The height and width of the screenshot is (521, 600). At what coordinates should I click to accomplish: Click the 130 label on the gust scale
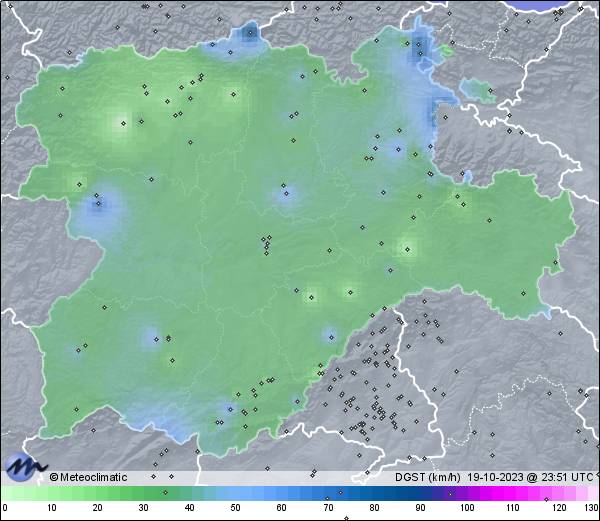[592, 508]
